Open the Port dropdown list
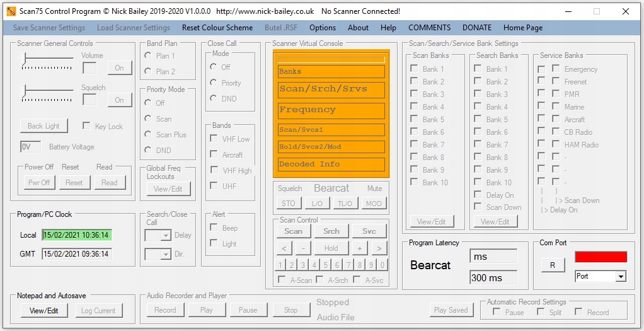This screenshot has width=644, height=331. pos(620,276)
